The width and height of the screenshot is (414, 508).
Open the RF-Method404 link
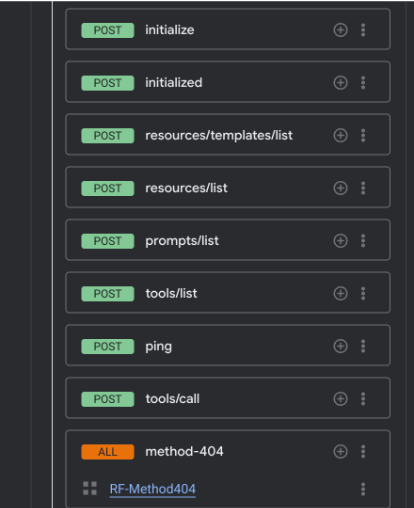(x=153, y=489)
